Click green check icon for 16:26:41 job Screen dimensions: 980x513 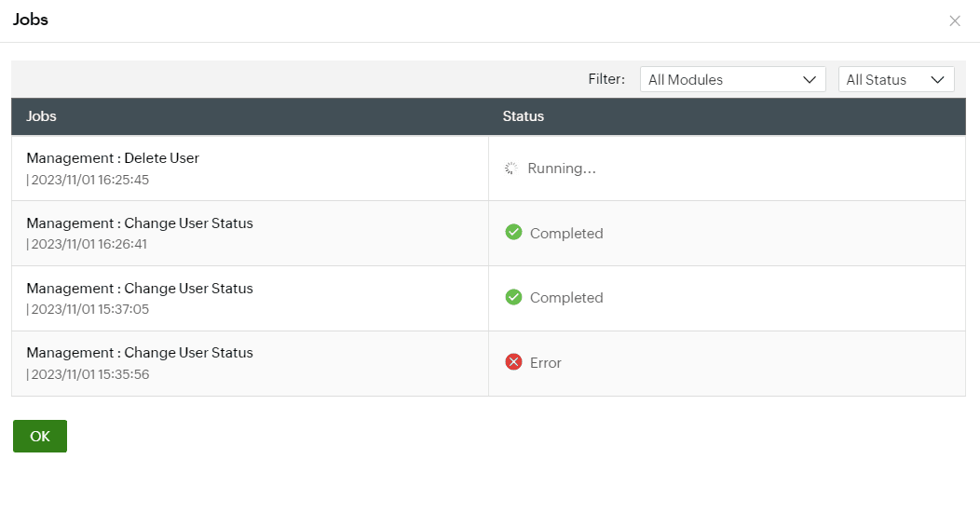coord(513,233)
